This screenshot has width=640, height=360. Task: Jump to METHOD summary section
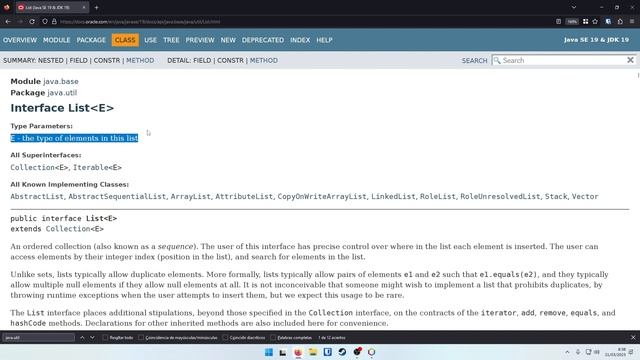click(140, 60)
